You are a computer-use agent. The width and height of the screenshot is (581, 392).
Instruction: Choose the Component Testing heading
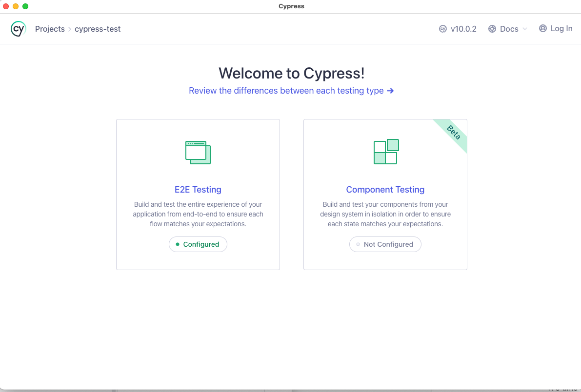point(385,189)
